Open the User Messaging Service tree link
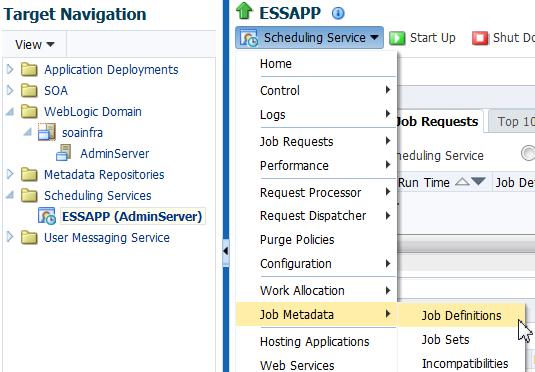Image resolution: width=535 pixels, height=372 pixels. coord(107,238)
